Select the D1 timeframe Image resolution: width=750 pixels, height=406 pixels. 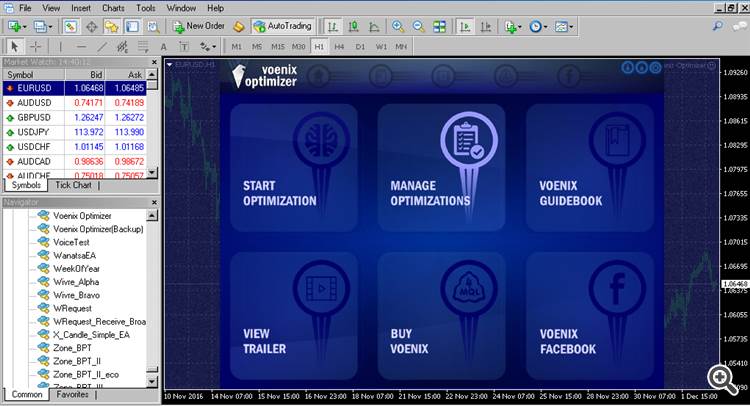point(360,47)
